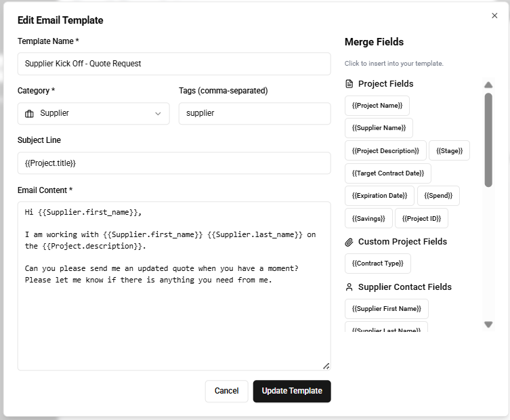510x420 pixels.
Task: Close the Edit Email Template dialog
Action: 494,16
